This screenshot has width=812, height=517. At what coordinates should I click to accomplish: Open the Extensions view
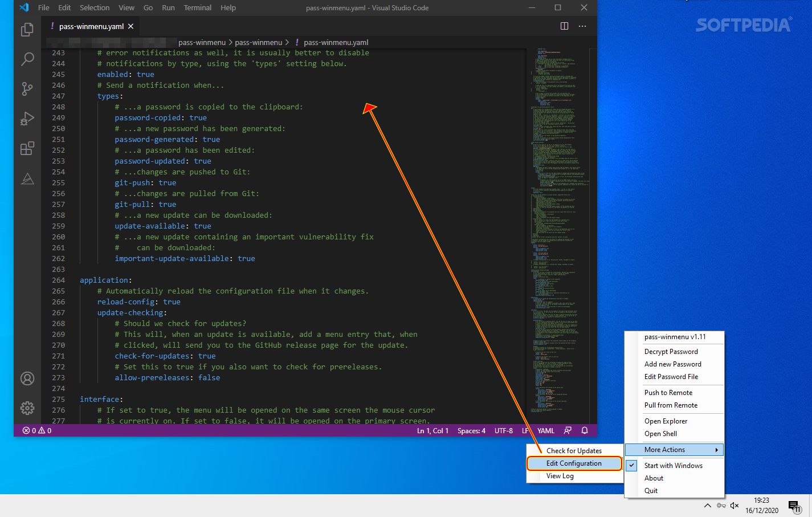(27, 149)
